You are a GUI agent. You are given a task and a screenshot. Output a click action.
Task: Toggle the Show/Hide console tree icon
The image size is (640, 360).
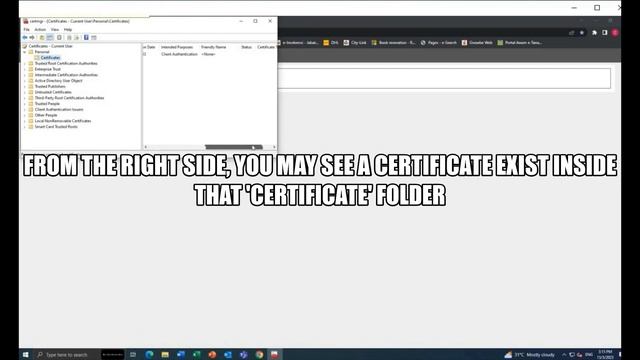pos(50,38)
